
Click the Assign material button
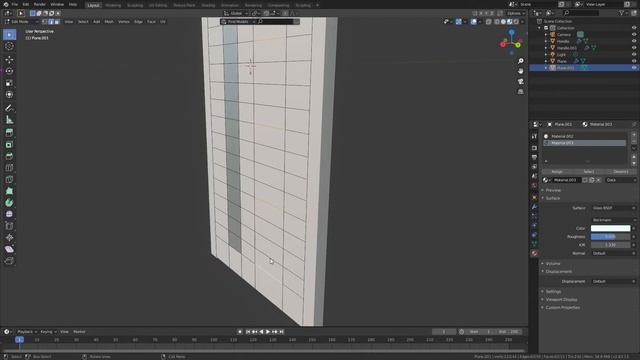pyautogui.click(x=557, y=172)
